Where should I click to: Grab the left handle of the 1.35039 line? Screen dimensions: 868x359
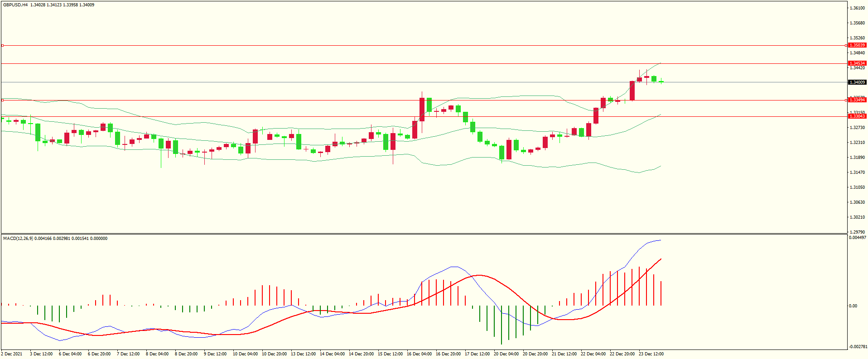pos(2,45)
